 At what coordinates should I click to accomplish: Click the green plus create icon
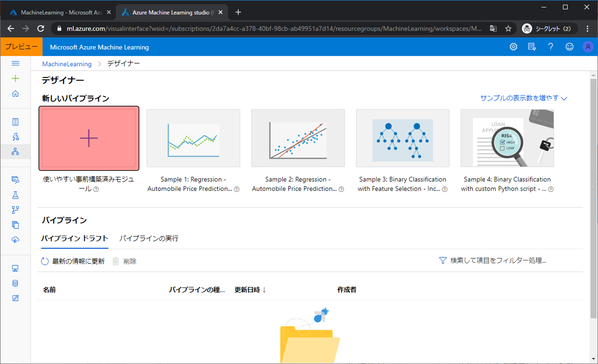15,79
